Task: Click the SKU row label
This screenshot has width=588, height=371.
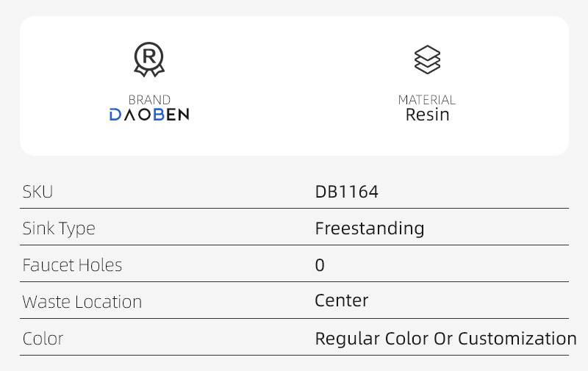Action: click(x=38, y=192)
